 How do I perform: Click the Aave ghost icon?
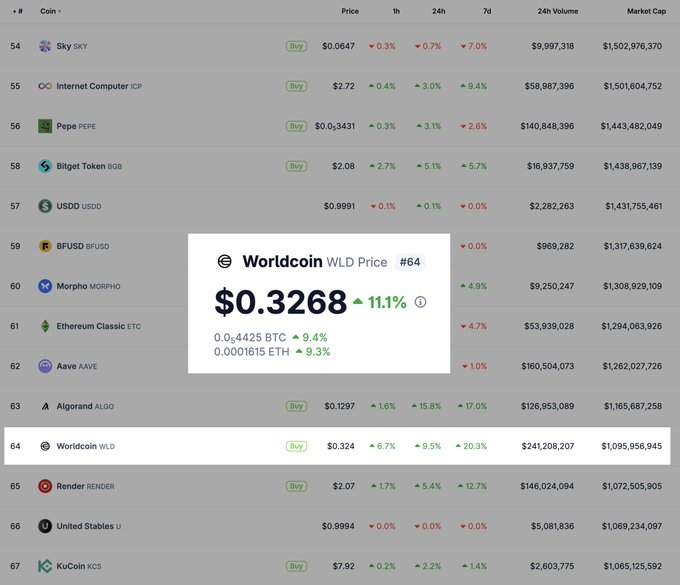45,366
